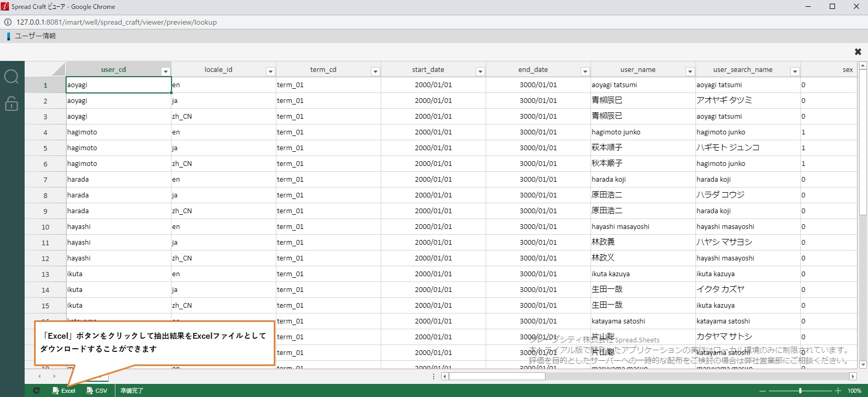
Task: Click the zoom in plus icon
Action: pyautogui.click(x=838, y=391)
